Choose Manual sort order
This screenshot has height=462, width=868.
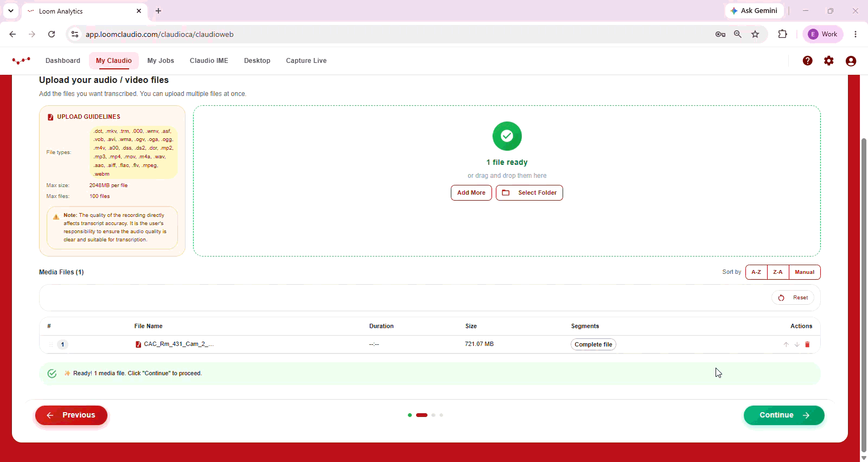pyautogui.click(x=805, y=272)
